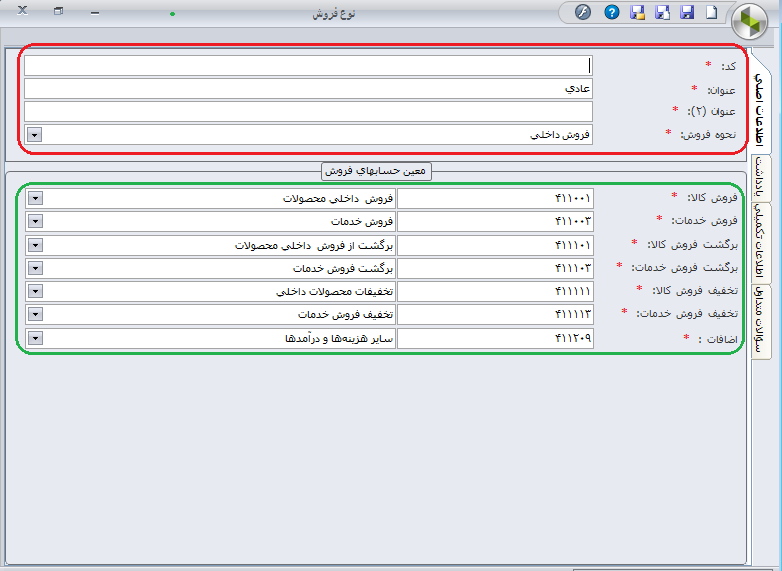The image size is (782, 571).
Task: Click account code field ۴۱۱۰۰۱
Action: point(495,198)
